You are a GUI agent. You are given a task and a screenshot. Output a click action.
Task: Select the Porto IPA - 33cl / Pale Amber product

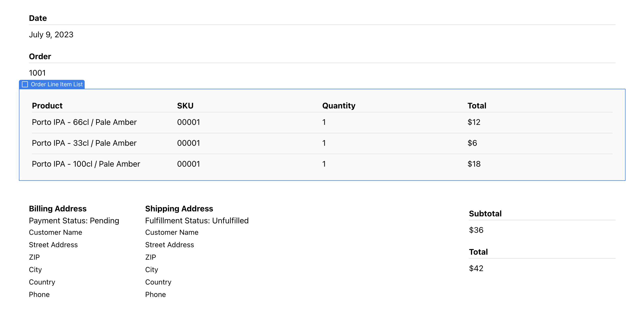click(84, 143)
